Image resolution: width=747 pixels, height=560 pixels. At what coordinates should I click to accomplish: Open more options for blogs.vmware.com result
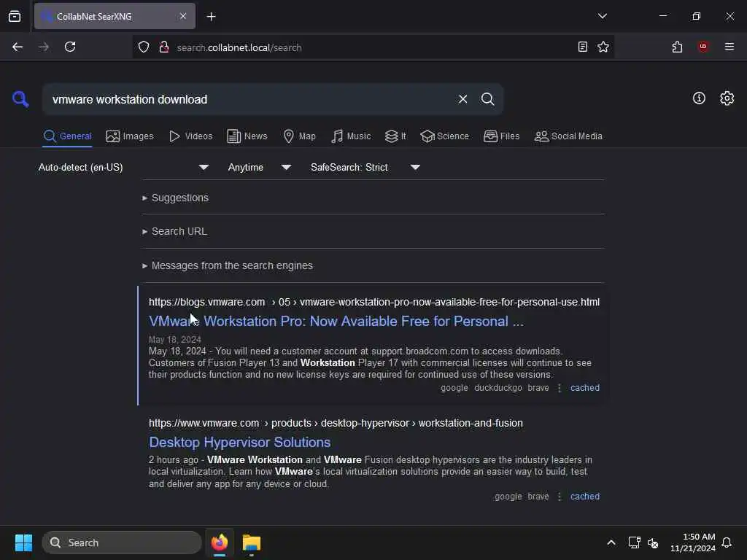click(x=560, y=388)
